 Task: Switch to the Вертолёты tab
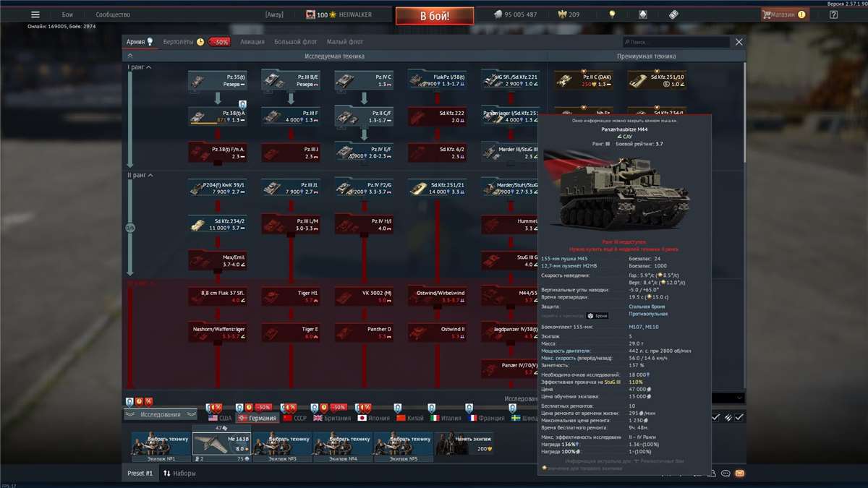(x=177, y=42)
